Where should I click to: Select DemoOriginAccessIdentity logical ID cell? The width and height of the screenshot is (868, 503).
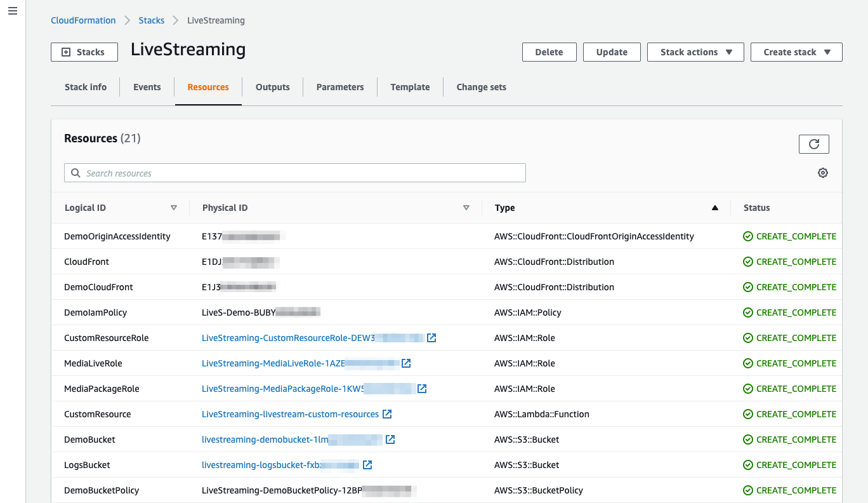click(117, 236)
